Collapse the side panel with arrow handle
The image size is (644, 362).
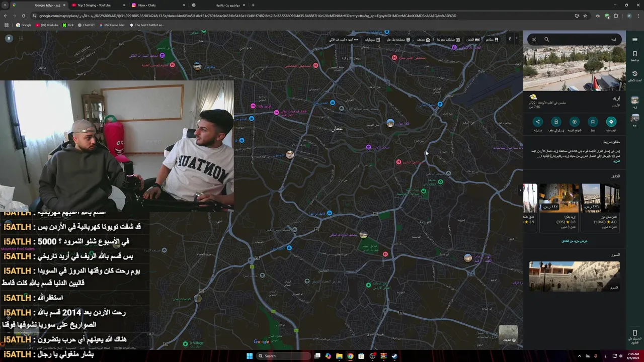tap(521, 190)
